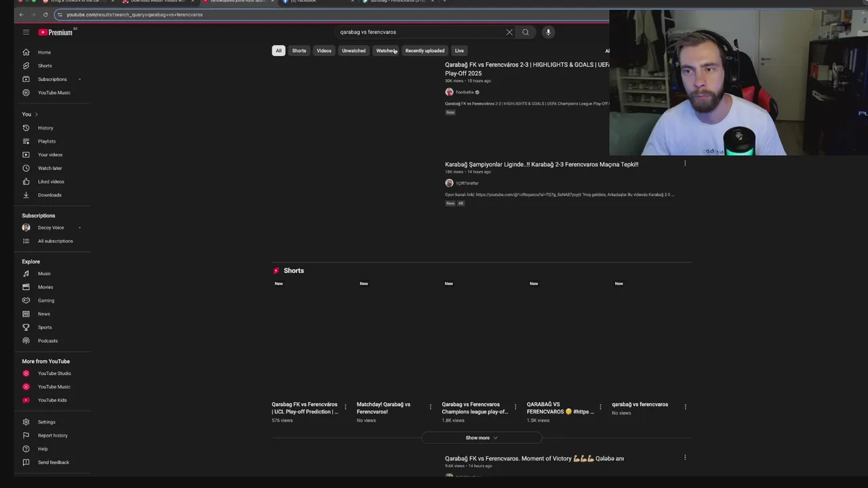This screenshot has width=868, height=488.
Task: Select the Unwatched filter chip
Action: [x=353, y=51]
